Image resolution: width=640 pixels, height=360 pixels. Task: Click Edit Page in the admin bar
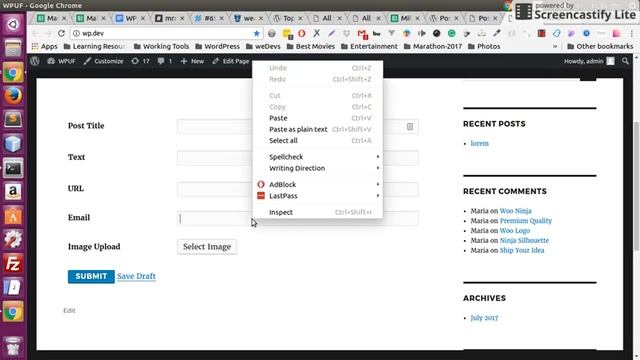pos(231,61)
